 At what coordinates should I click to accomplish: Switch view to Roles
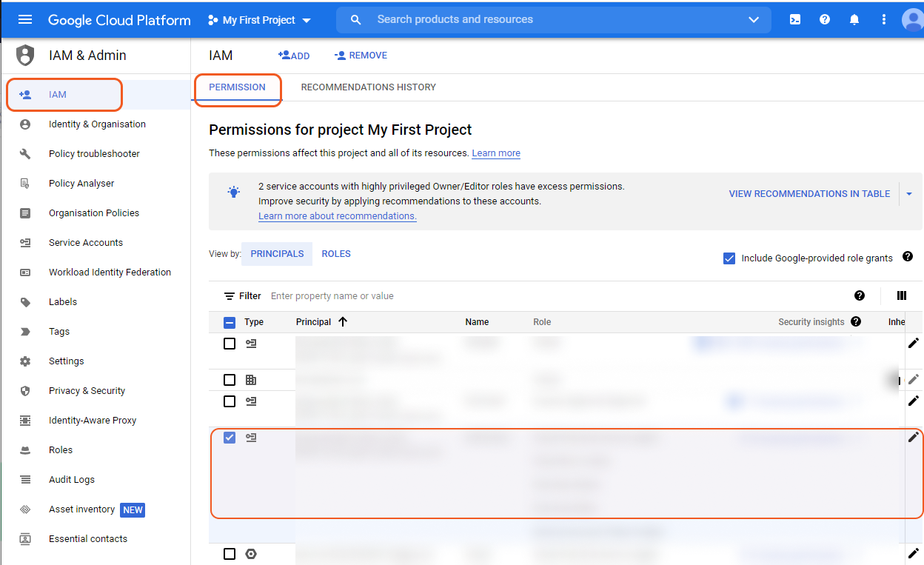click(336, 254)
